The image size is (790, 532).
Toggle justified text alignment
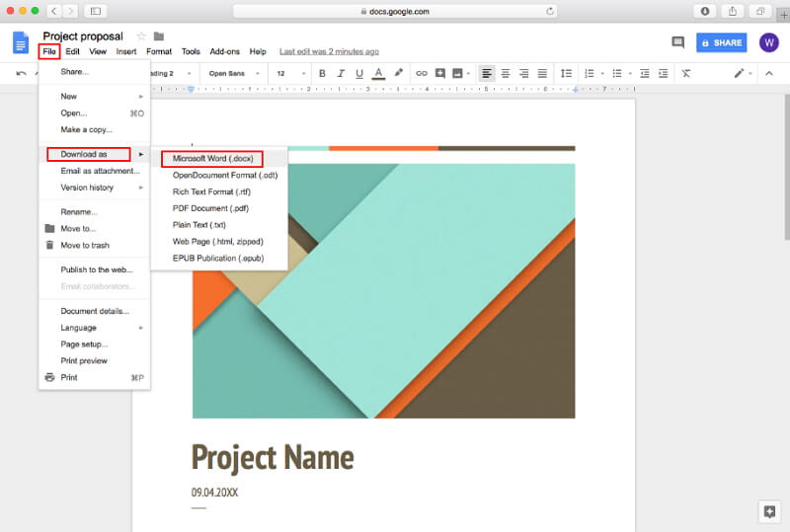click(542, 73)
